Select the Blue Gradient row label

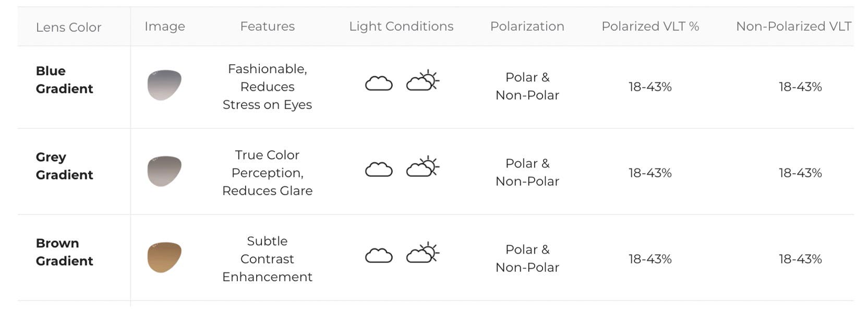click(x=64, y=80)
